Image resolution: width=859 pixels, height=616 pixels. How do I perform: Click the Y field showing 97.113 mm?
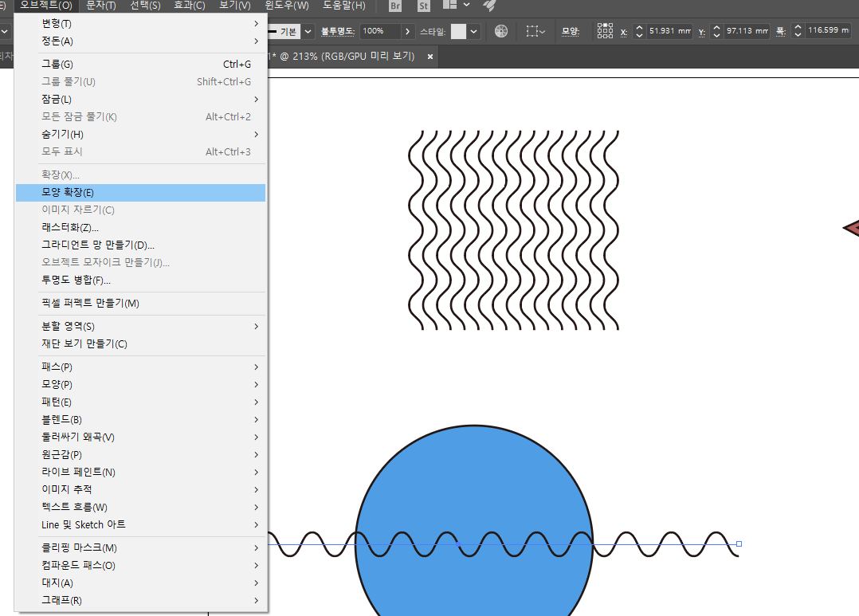747,31
